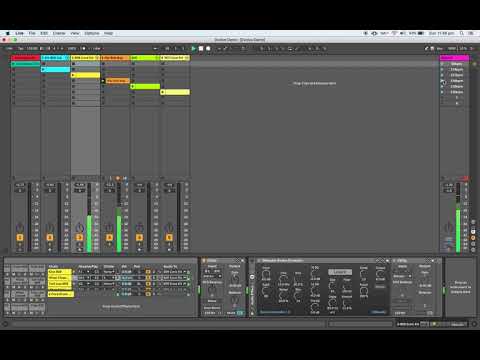Click the highlighted light-gray button in black device

(x=340, y=272)
